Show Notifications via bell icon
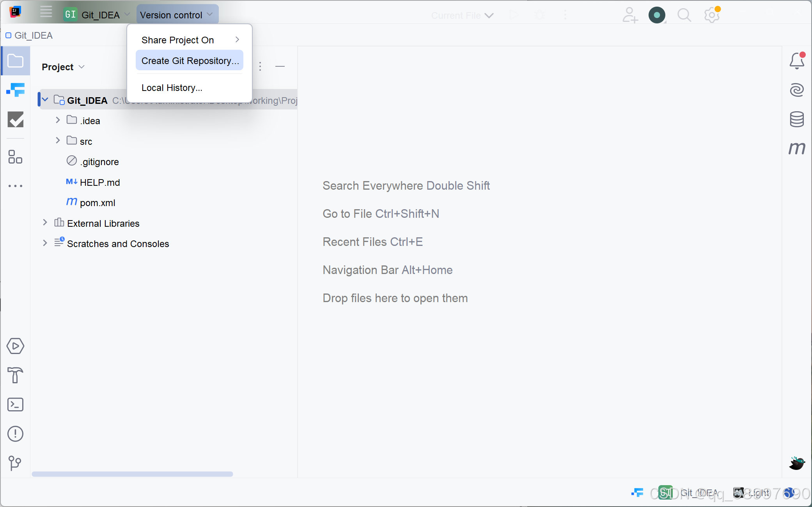 tap(796, 61)
